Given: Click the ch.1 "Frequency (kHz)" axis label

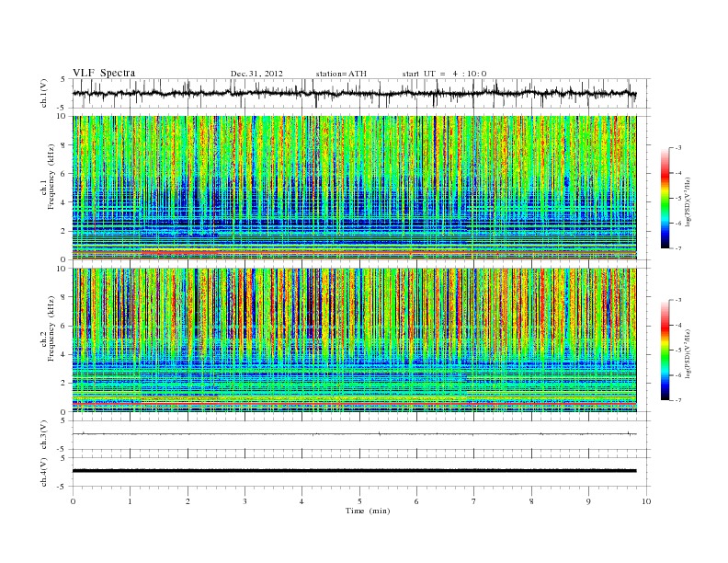Looking at the screenshot, I should click(x=51, y=177).
